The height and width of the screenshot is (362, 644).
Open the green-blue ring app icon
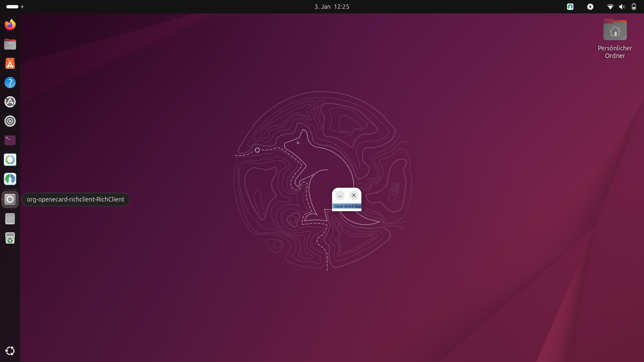tap(10, 160)
